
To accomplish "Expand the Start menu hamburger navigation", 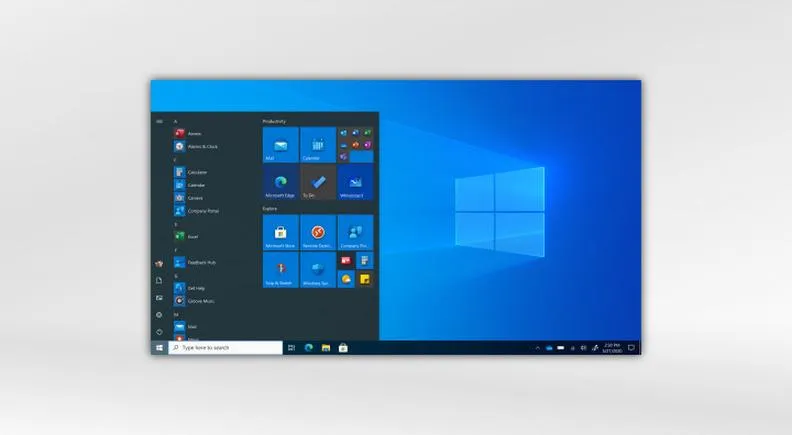I will pos(160,121).
